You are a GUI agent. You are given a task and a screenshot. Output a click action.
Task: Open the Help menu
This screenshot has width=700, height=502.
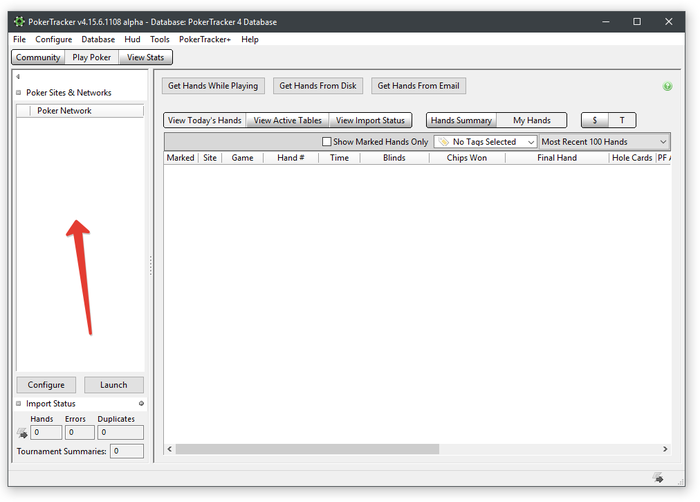coord(250,39)
